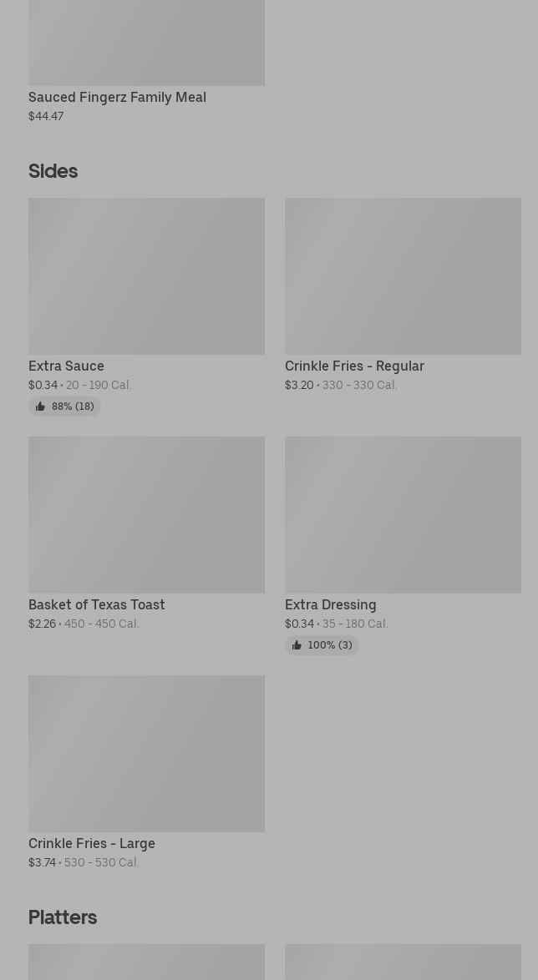Select the Basket of Texas Toast title
This screenshot has width=538, height=980.
click(x=97, y=605)
